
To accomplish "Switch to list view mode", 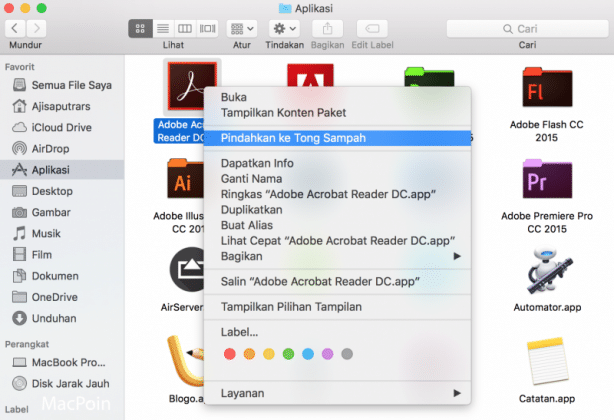I will tap(163, 29).
